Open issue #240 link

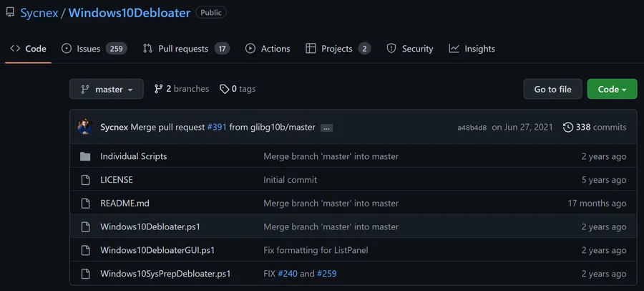[x=288, y=274]
